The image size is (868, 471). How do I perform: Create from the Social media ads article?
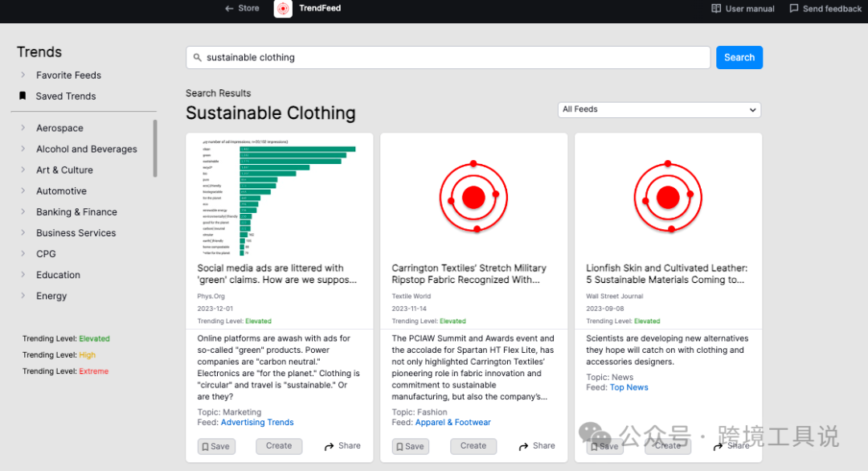[279, 446]
